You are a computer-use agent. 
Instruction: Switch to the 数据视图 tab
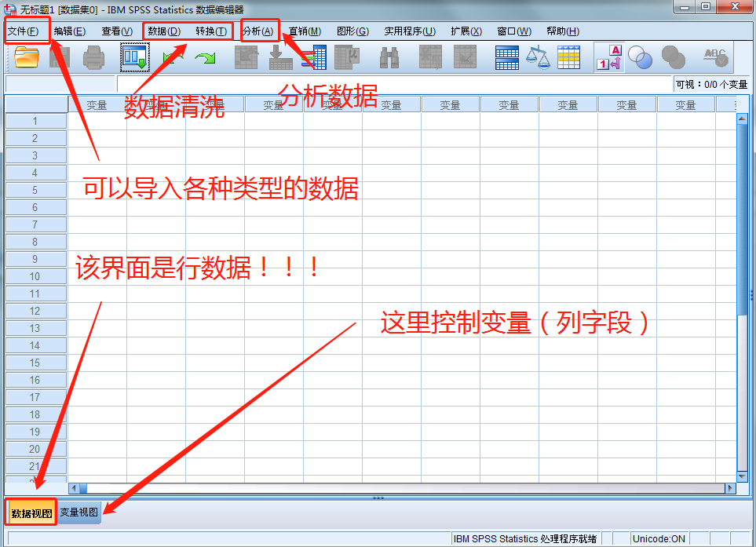(31, 512)
